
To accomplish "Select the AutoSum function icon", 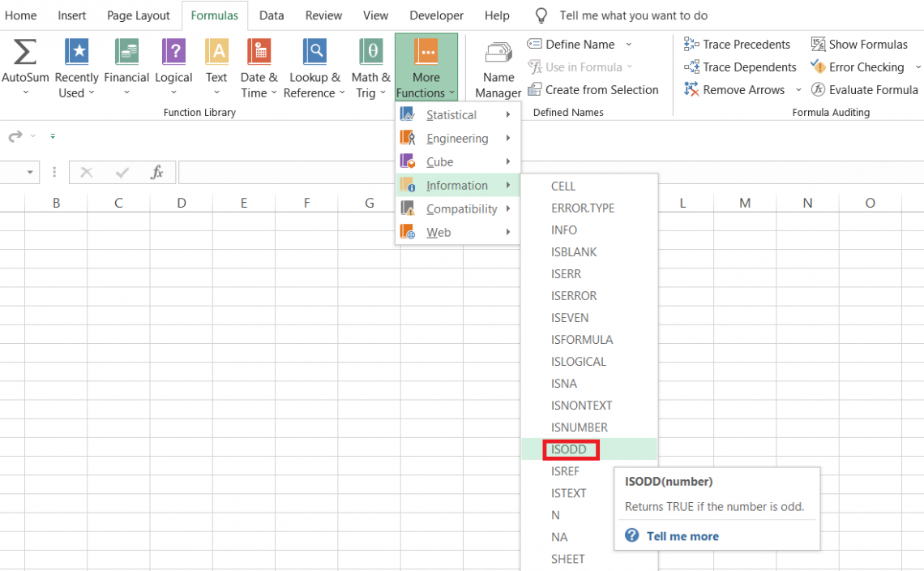I will (25, 67).
